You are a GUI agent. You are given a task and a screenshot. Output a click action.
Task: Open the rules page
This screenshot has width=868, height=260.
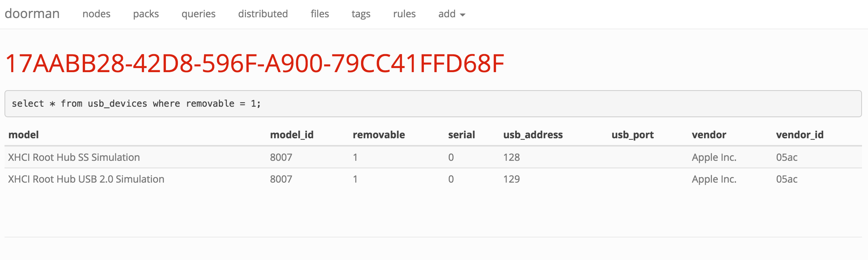click(x=404, y=14)
